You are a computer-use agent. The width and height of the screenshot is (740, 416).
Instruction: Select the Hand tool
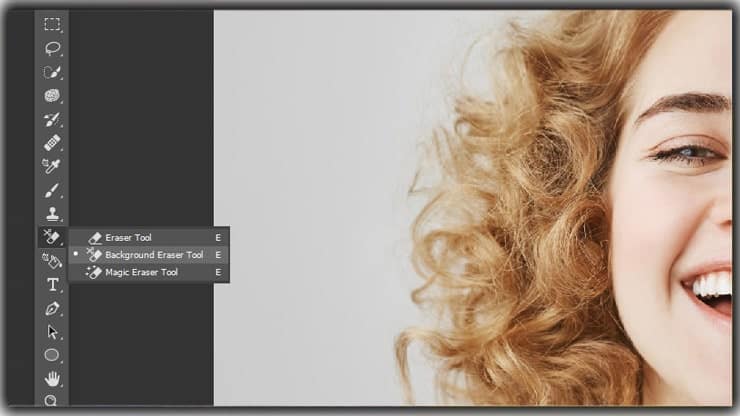pyautogui.click(x=52, y=379)
